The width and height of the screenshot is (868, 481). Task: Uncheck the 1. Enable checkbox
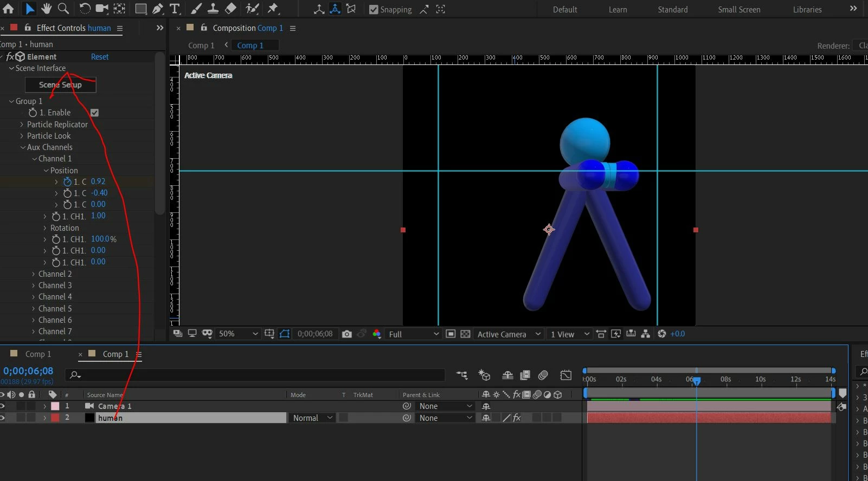click(94, 113)
